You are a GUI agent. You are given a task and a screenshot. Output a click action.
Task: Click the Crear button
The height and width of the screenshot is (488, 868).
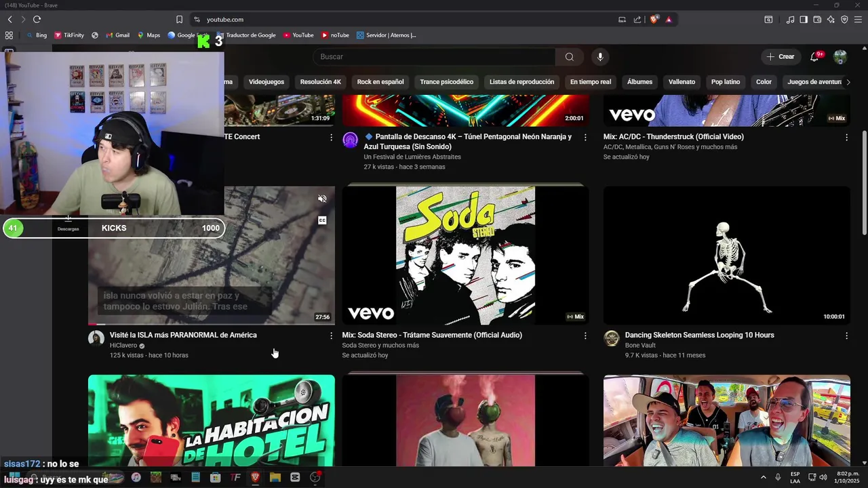781,57
